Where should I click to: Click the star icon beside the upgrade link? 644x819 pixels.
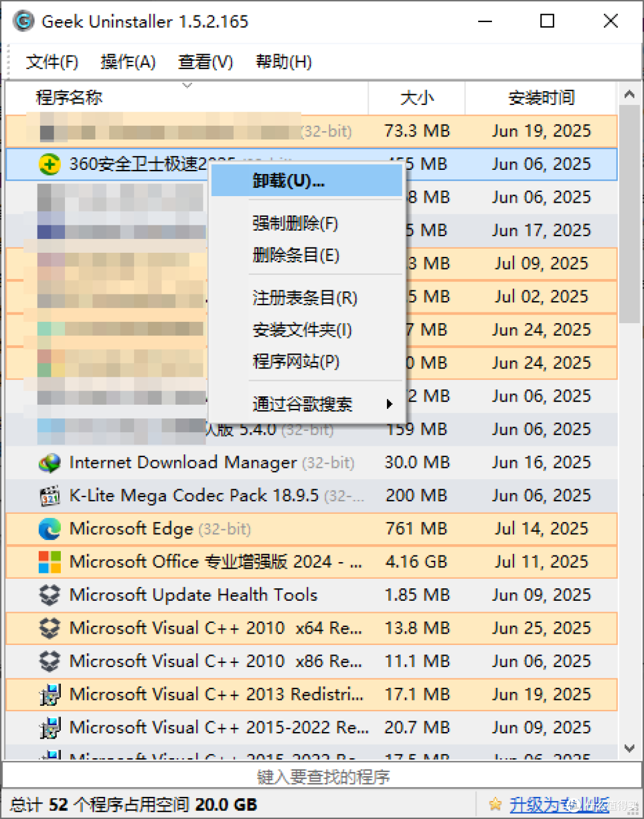(495, 805)
